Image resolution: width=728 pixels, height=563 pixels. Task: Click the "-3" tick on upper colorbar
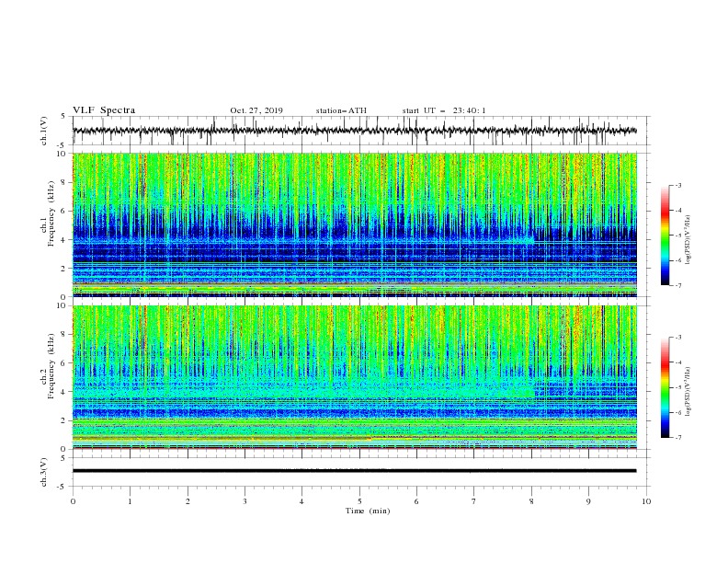tap(678, 185)
